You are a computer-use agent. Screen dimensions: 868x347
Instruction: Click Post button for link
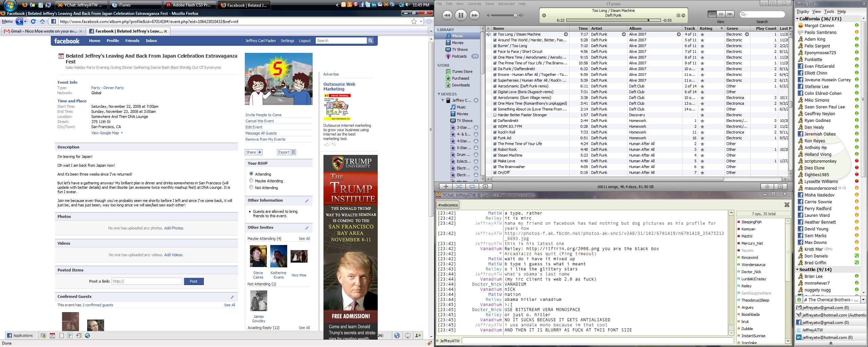[x=194, y=281]
